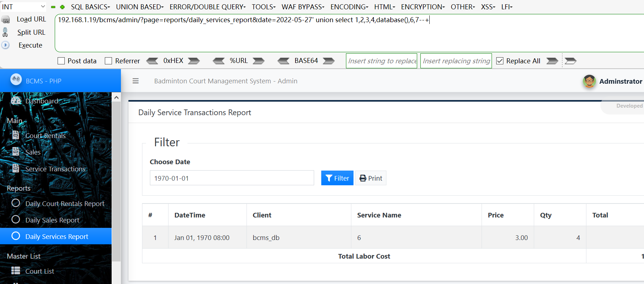Open the WAF BYPASS dropdown menu
The height and width of the screenshot is (284, 644).
[x=303, y=7]
